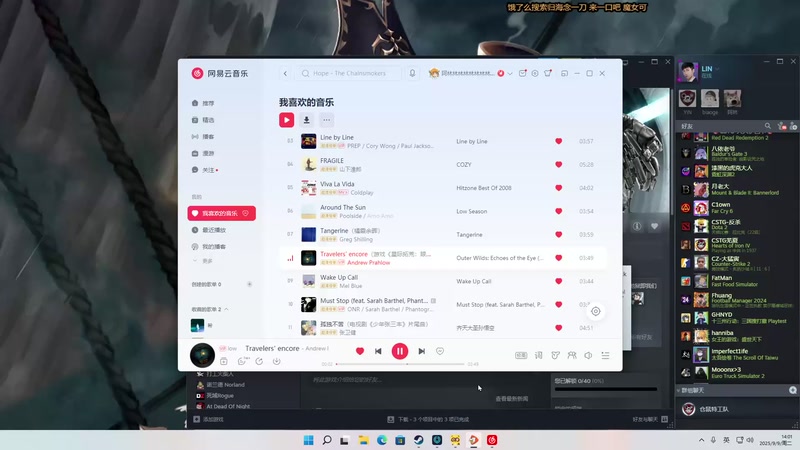Unlike the song Line by Line

point(559,141)
